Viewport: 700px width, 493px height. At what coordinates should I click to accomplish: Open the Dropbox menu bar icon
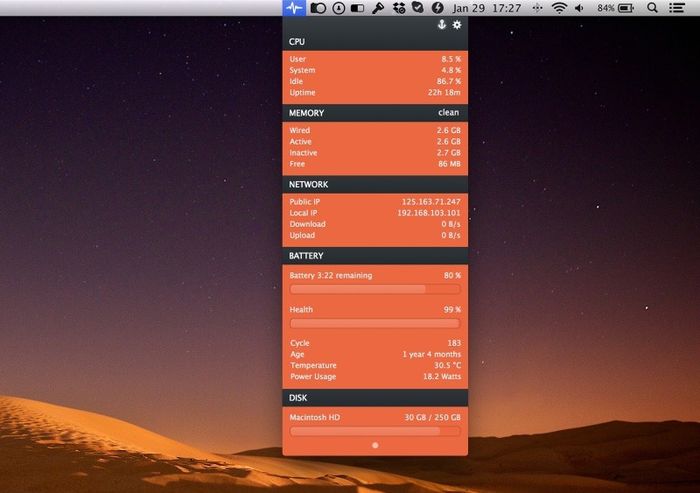[398, 8]
